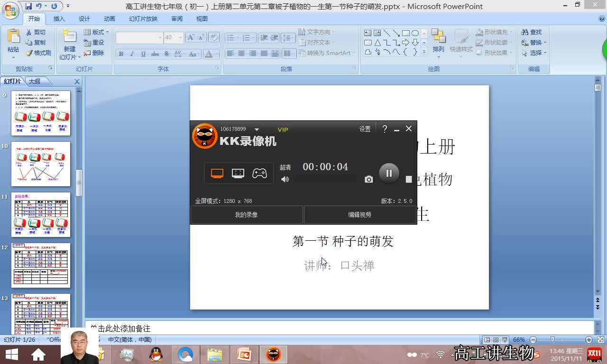Screen dimensions: 607x364
Task: Start slideshow view from status bar
Action: pos(504,340)
